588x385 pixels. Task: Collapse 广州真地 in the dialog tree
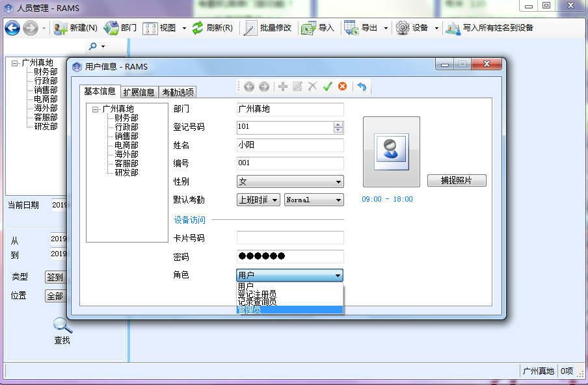[95, 109]
